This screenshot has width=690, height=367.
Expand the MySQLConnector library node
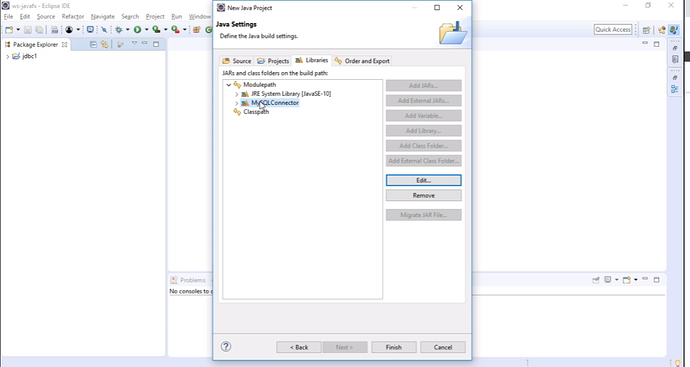pyautogui.click(x=237, y=103)
